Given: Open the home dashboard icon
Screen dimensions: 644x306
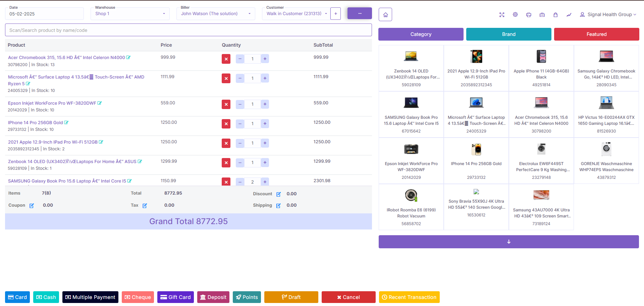Looking at the screenshot, I should tap(385, 14).
